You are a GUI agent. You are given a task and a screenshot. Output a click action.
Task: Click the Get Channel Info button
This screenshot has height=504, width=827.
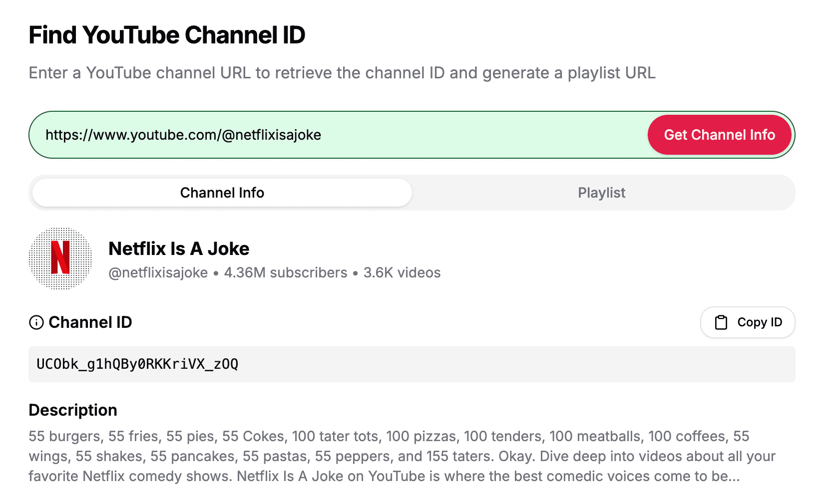719,135
